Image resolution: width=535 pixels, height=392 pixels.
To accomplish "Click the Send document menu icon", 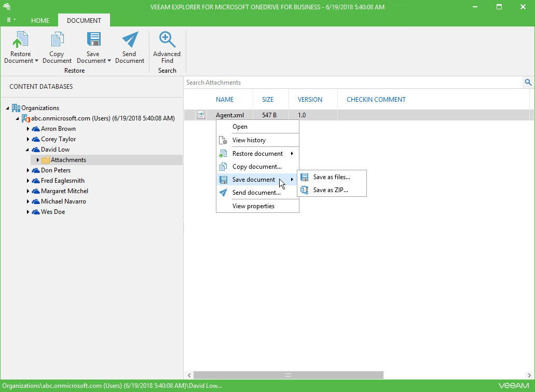I will (223, 193).
